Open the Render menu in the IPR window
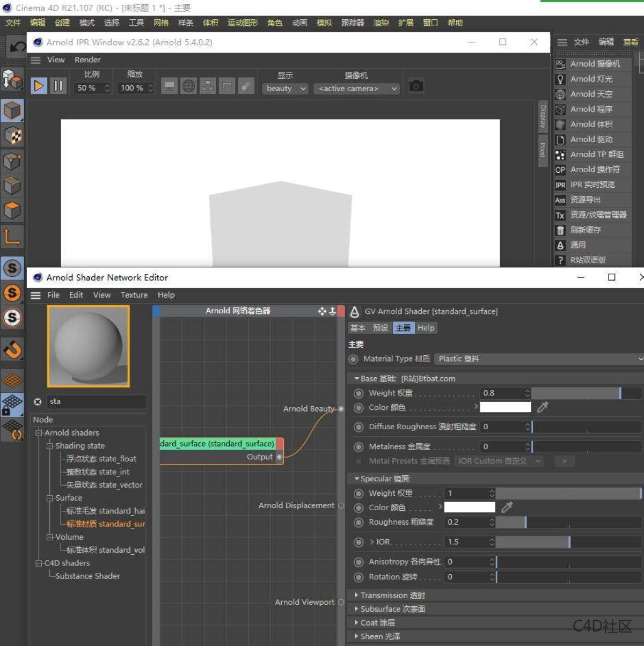The height and width of the screenshot is (646, 644). pyautogui.click(x=87, y=60)
